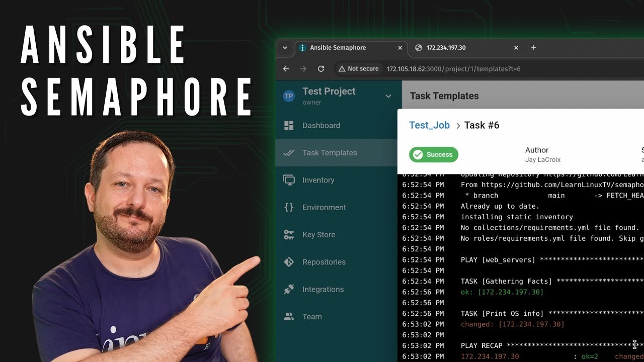Open the browser tab list dropdown

click(285, 48)
